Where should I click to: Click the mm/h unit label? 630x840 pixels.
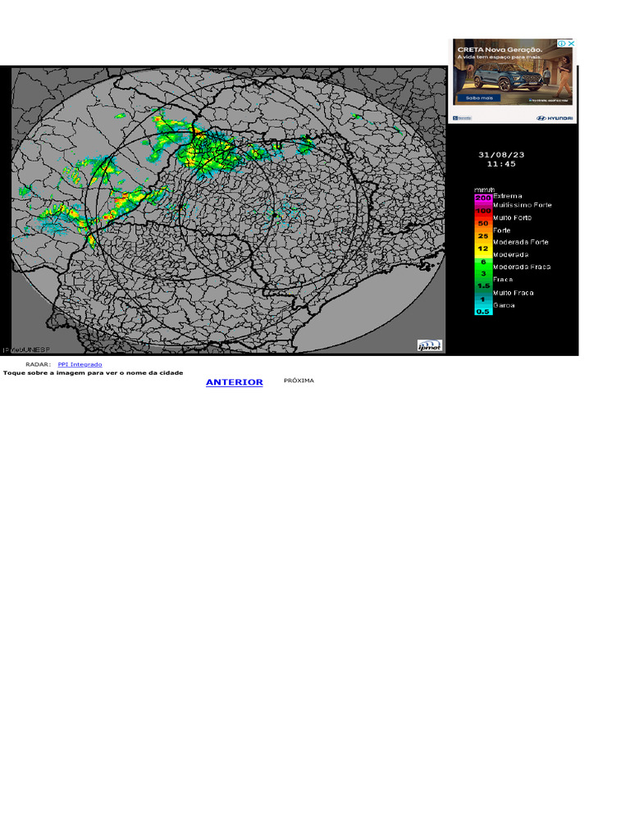point(484,190)
